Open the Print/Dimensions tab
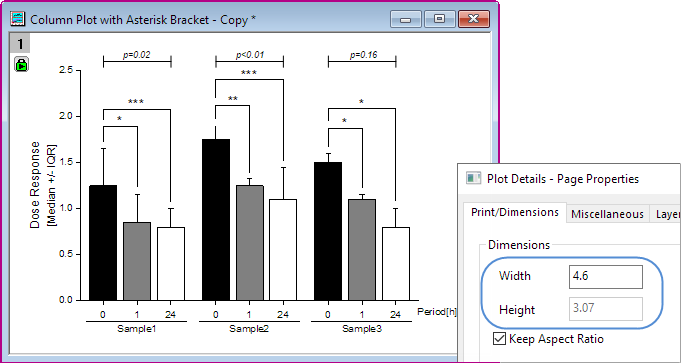 pos(515,212)
